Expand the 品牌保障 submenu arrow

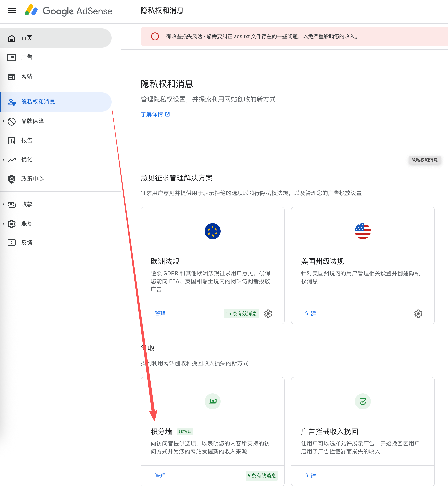(x=3, y=121)
